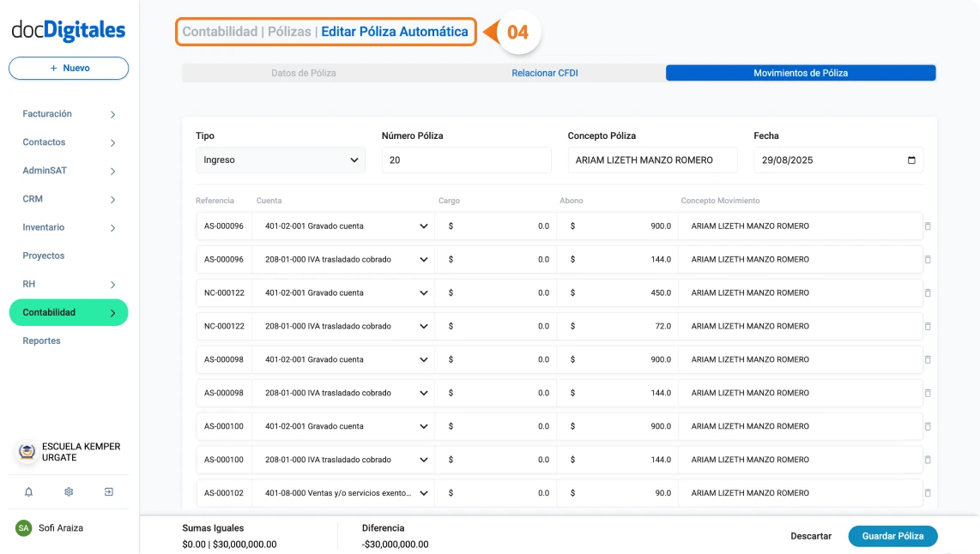Delete the first AS-000100 movement row
This screenshot has width=980, height=554.
coord(928,426)
